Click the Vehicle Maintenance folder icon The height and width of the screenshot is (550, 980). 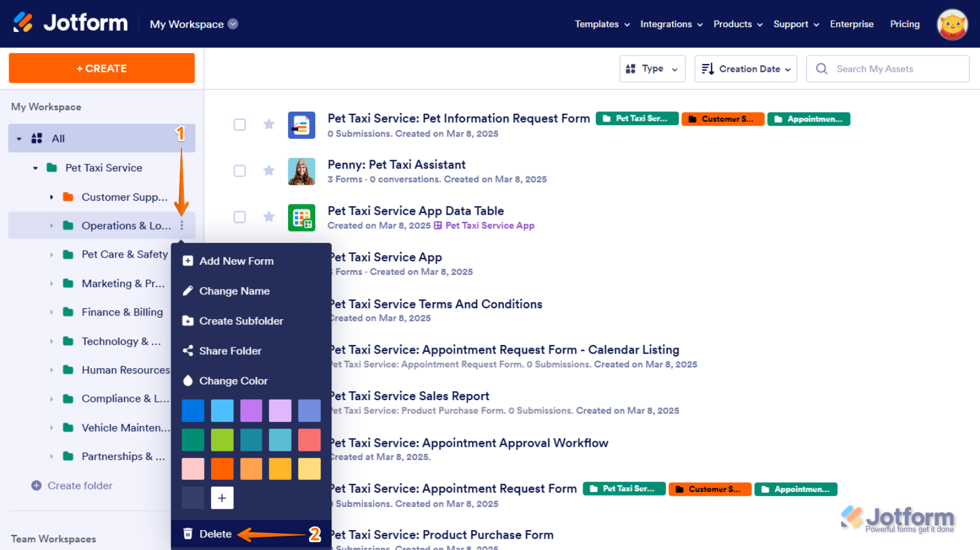pyautogui.click(x=68, y=428)
